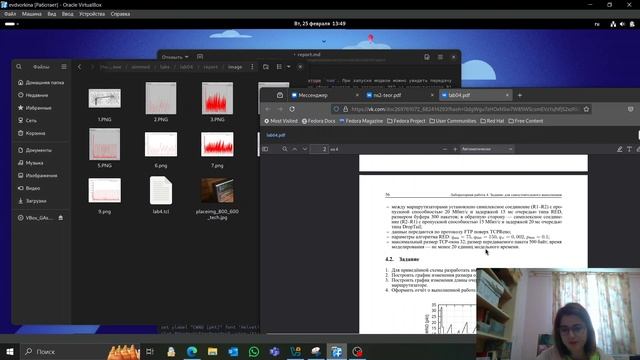This screenshot has height=360, width=640.
Task: Reload the browser page
Action: coord(292,109)
